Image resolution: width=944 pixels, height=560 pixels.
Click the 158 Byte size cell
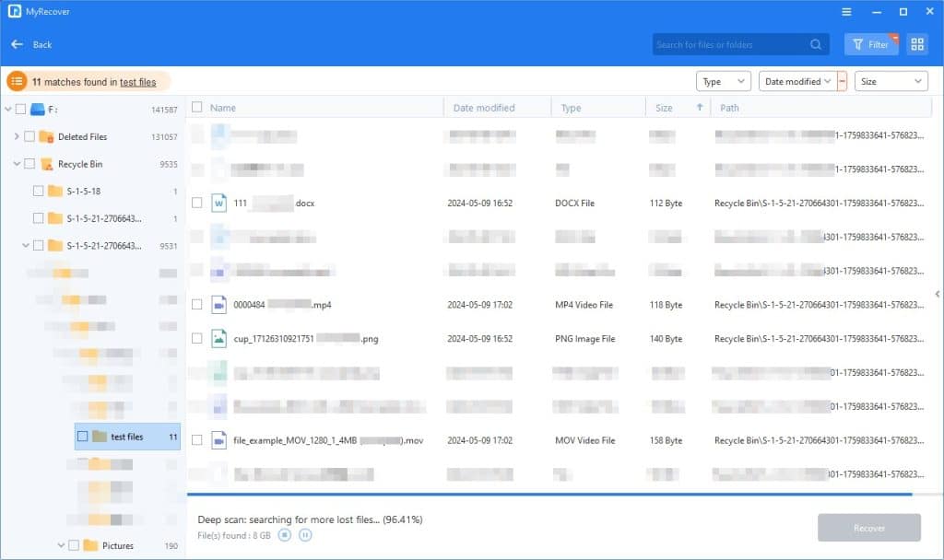coord(666,440)
